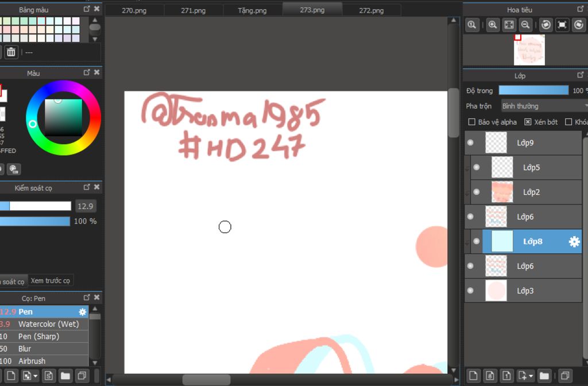Viewport: 588px width, 386px height.
Task: Click the zoom out magnifier icon
Action: tap(526, 25)
